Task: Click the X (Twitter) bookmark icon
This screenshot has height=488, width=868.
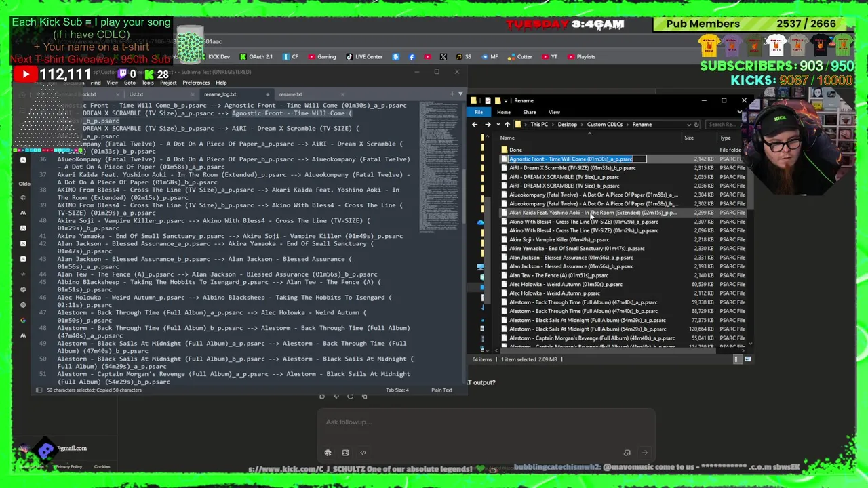Action: pyautogui.click(x=443, y=57)
